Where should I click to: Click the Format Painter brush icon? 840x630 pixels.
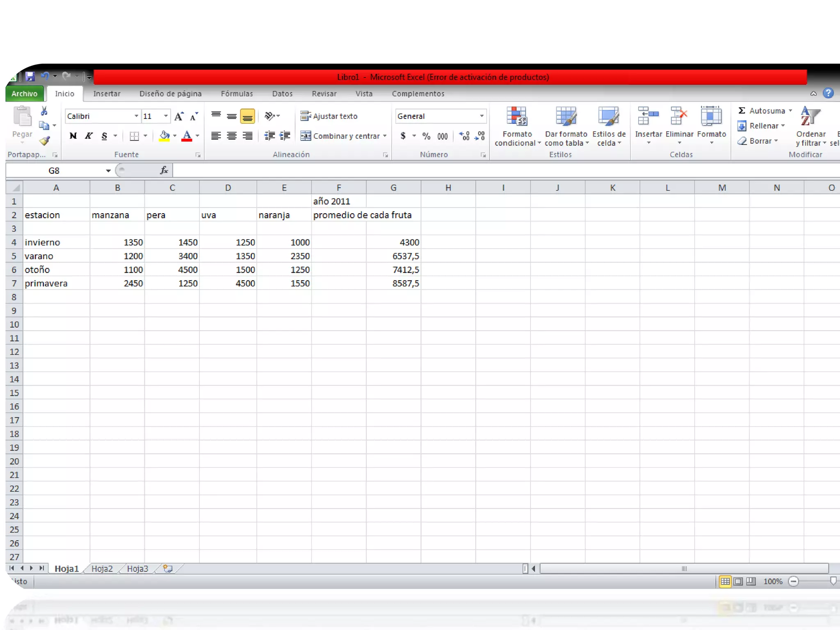[44, 141]
